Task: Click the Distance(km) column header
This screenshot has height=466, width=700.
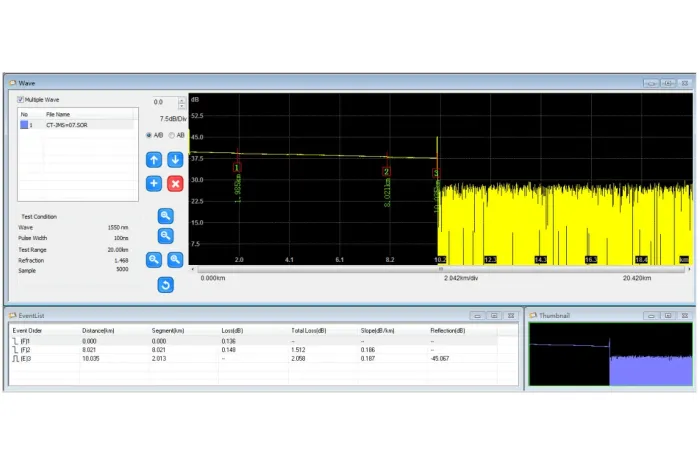Action: [98, 331]
